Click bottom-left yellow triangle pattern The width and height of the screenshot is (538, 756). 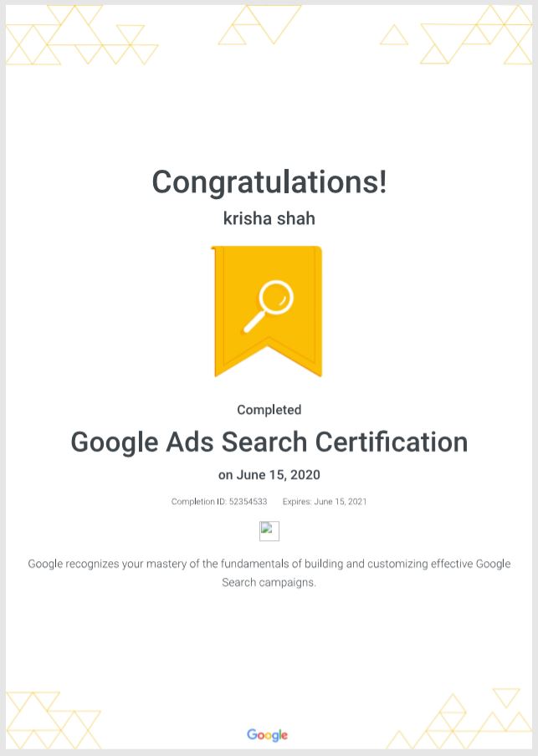coord(53,720)
